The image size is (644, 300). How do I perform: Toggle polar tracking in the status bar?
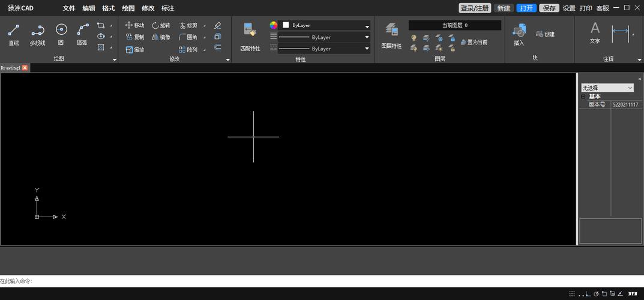(596, 294)
